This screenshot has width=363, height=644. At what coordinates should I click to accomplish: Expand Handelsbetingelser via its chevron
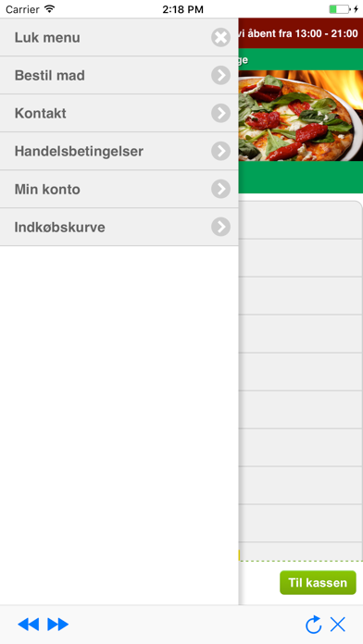(x=220, y=151)
